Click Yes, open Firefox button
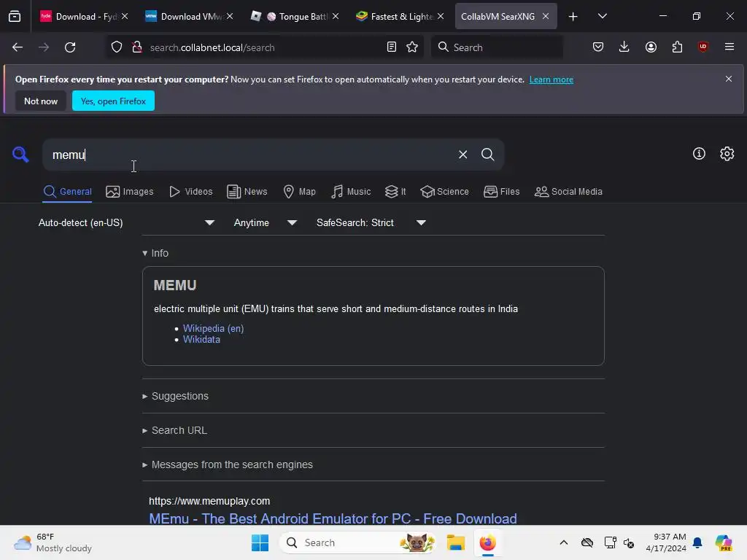The image size is (747, 560). (113, 101)
